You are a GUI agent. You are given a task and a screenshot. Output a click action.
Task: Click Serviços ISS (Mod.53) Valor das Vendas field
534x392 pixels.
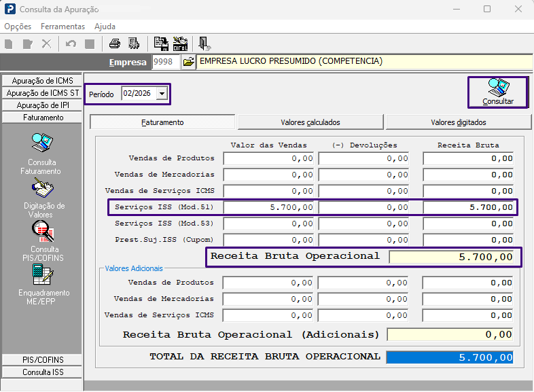(x=269, y=224)
